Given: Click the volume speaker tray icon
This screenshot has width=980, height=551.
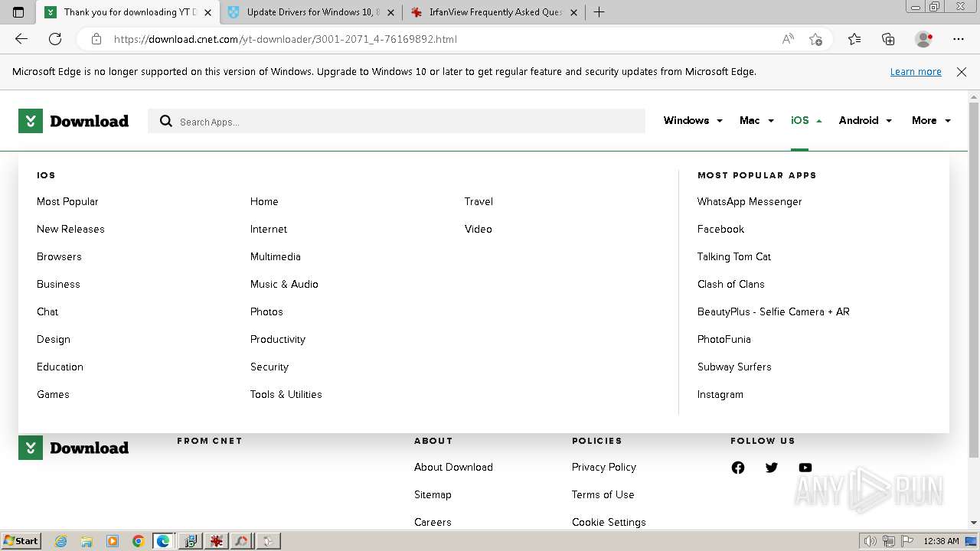Looking at the screenshot, I should click(x=871, y=541).
